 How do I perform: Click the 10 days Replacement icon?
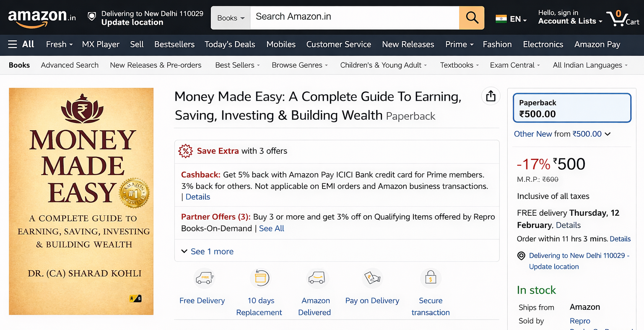(261, 278)
